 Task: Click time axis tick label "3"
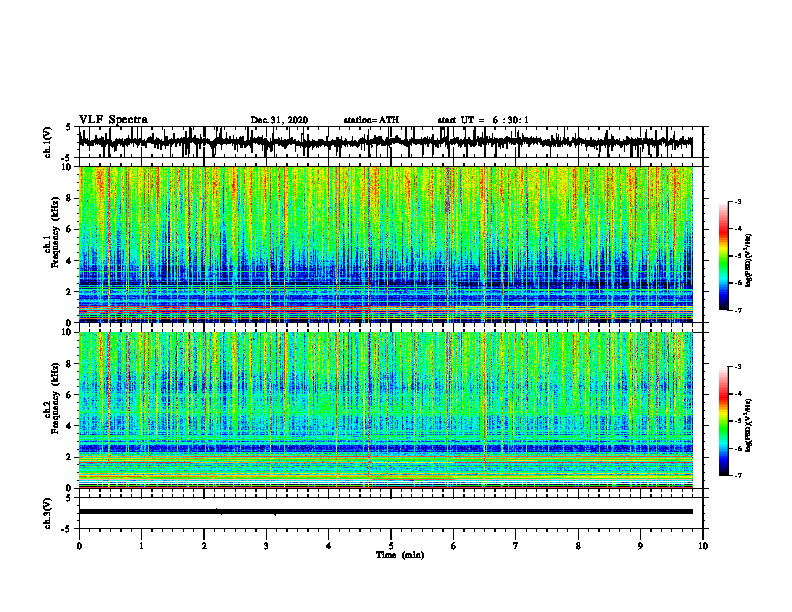tap(266, 546)
